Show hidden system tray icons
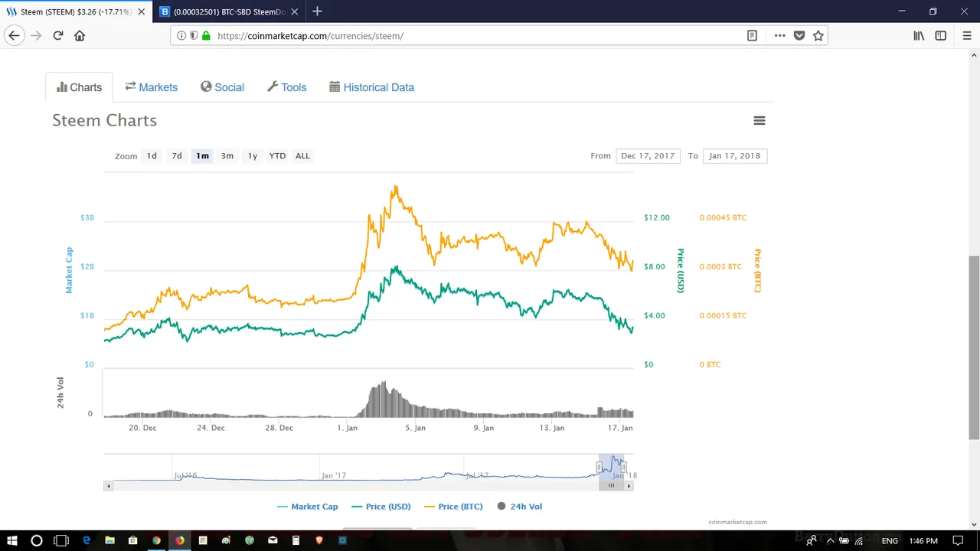Image resolution: width=980 pixels, height=551 pixels. [830, 540]
